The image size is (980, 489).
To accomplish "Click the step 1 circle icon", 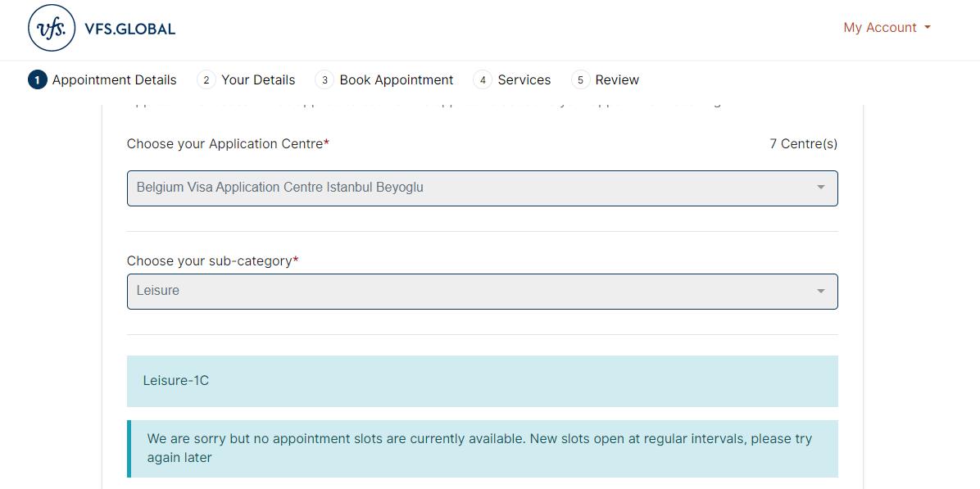I will [x=37, y=79].
